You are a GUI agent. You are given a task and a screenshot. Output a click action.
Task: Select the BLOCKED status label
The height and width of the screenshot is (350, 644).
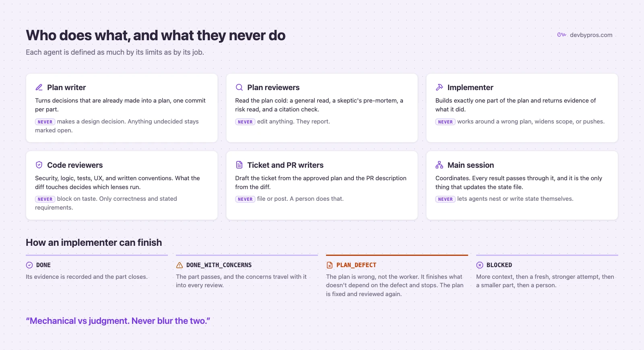pos(499,265)
